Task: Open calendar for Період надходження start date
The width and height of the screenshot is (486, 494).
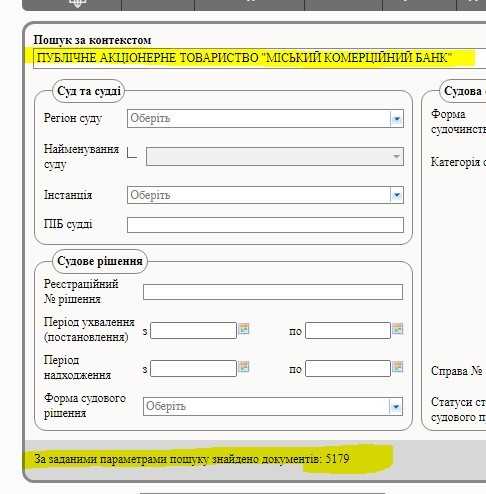Action: (x=244, y=367)
